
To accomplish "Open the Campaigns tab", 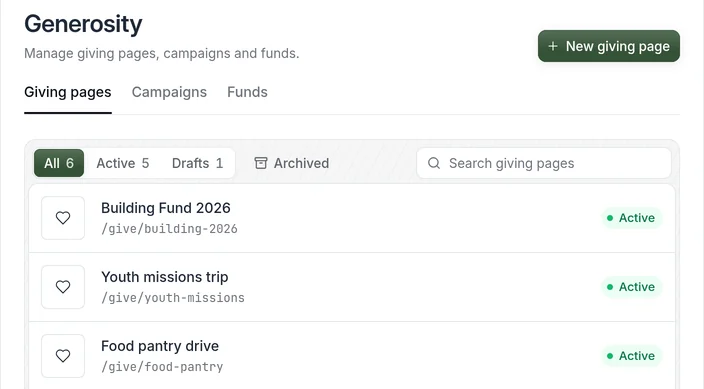I will (x=169, y=92).
